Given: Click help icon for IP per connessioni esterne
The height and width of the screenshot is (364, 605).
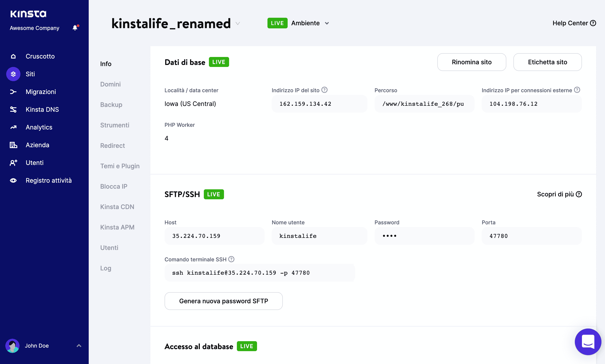Looking at the screenshot, I should [577, 90].
